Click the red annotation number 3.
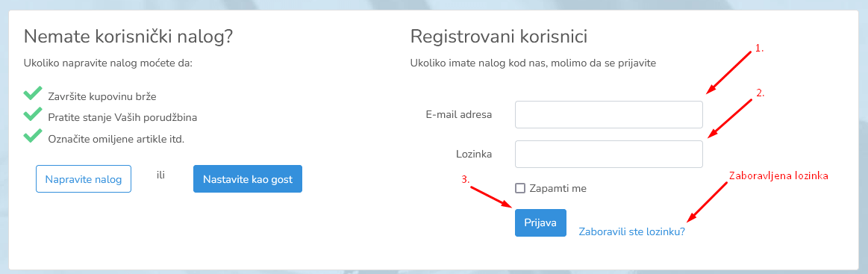The height and width of the screenshot is (274, 868). 466,179
